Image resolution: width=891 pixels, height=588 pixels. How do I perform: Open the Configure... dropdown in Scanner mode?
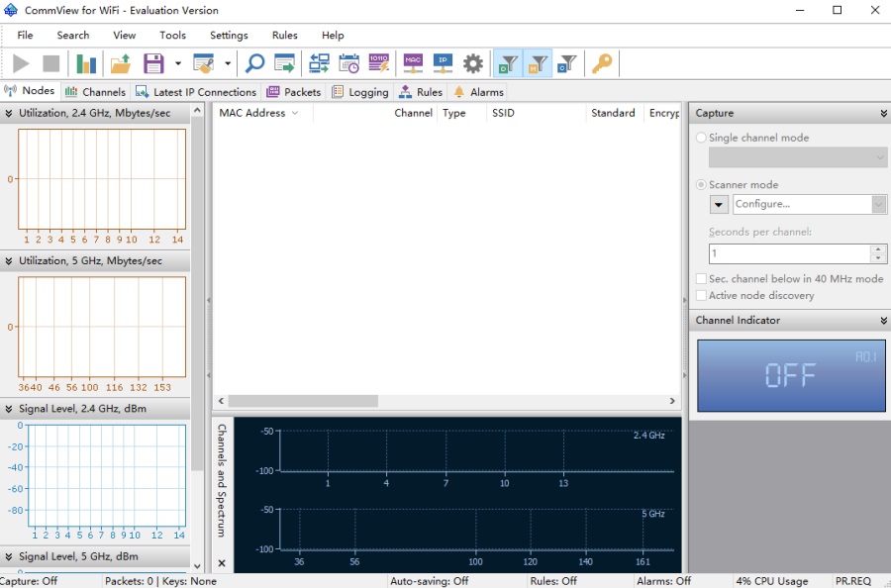point(810,204)
